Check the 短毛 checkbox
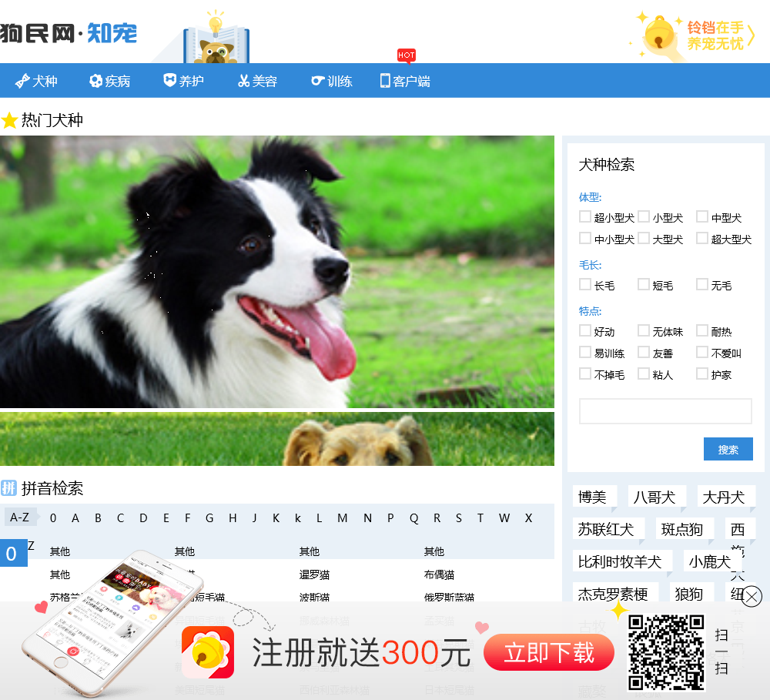Image resolution: width=770 pixels, height=700 pixels. click(643, 284)
